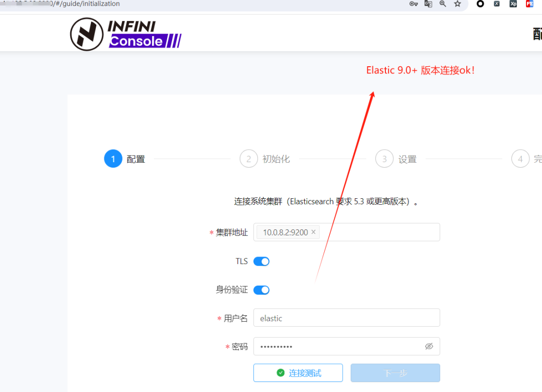Click the green check icon in 连接测试
The image size is (542, 392).
coord(281,372)
